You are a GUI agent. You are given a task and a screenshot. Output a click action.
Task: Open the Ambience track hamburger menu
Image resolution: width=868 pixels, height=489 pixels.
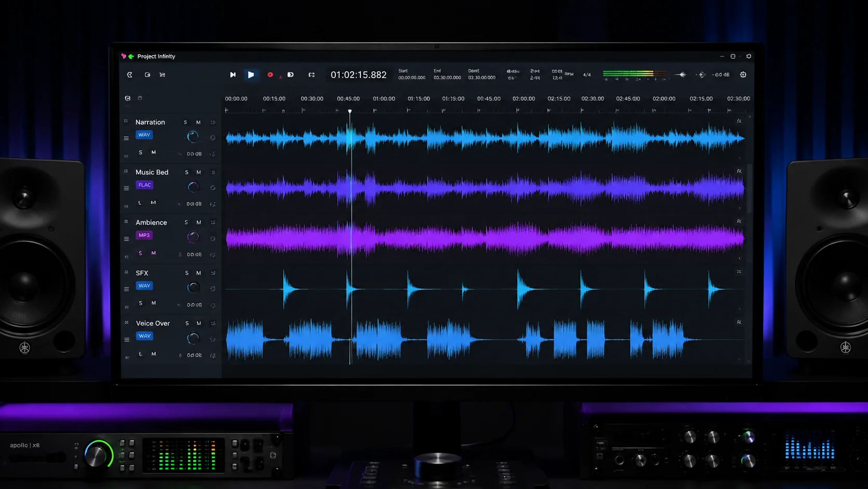click(x=126, y=239)
